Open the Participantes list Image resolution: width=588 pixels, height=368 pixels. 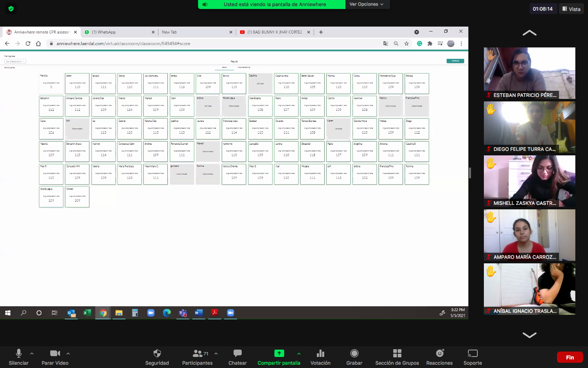[198, 354]
